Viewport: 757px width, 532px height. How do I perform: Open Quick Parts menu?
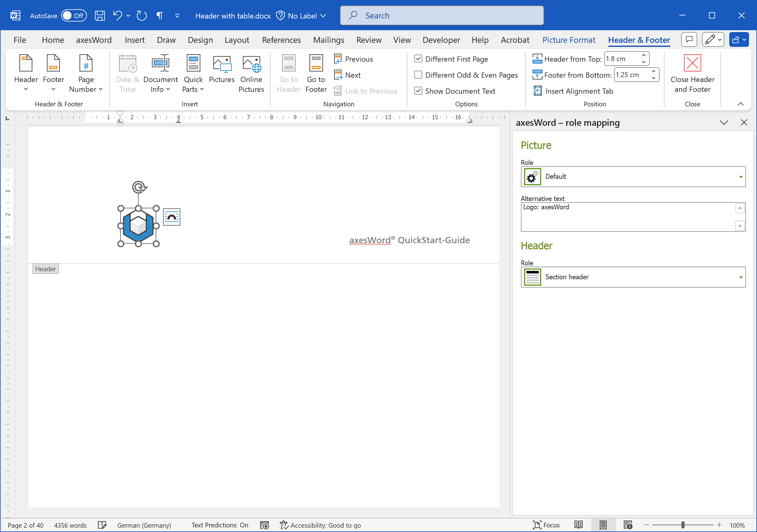(193, 73)
